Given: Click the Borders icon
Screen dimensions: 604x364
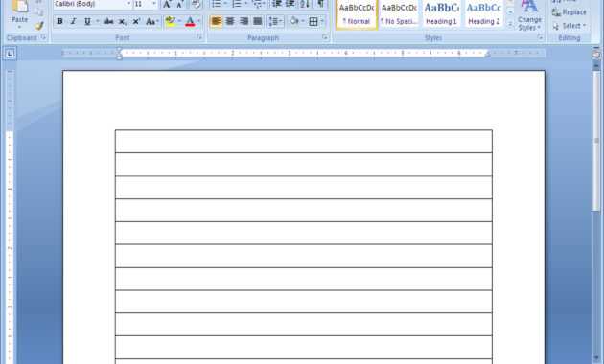Looking at the screenshot, I should point(314,21).
